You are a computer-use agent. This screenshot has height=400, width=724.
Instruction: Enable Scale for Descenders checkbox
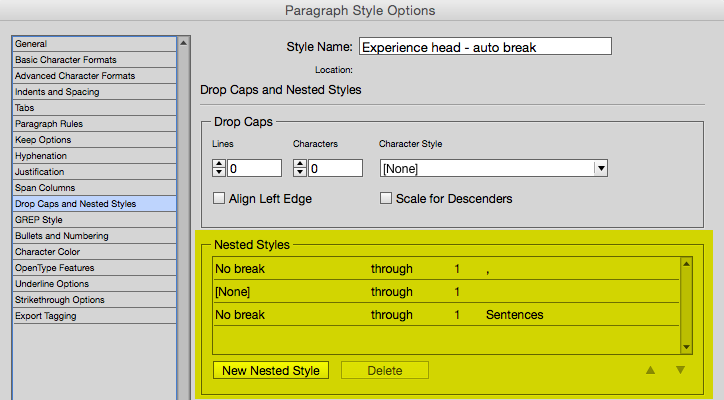coord(386,199)
